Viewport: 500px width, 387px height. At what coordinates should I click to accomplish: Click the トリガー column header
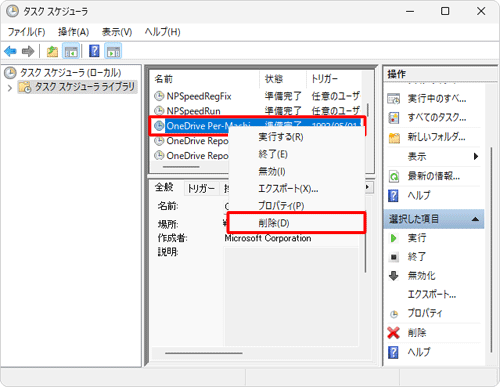(334, 79)
